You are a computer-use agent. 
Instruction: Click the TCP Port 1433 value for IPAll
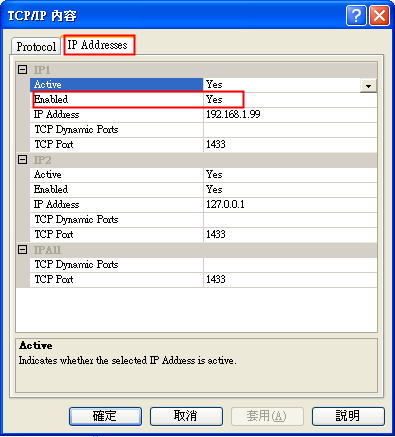click(290, 280)
